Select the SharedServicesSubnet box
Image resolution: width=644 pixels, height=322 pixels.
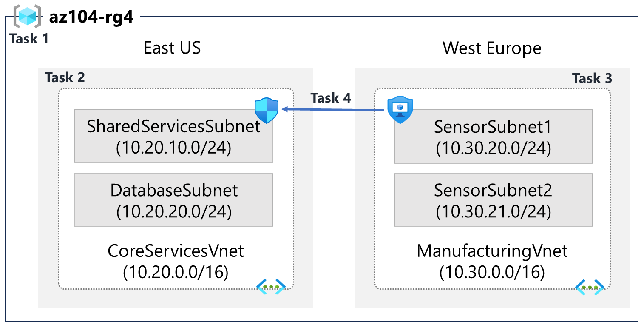coord(173,136)
